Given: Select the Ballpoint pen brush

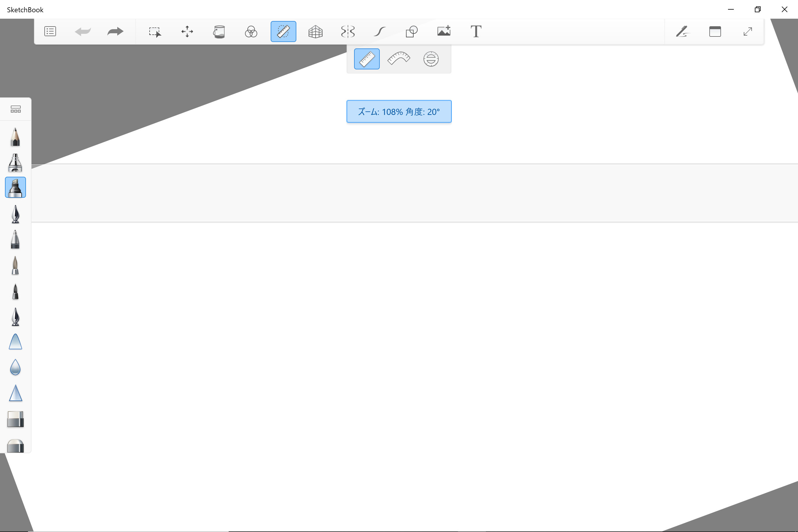Looking at the screenshot, I should 15,239.
